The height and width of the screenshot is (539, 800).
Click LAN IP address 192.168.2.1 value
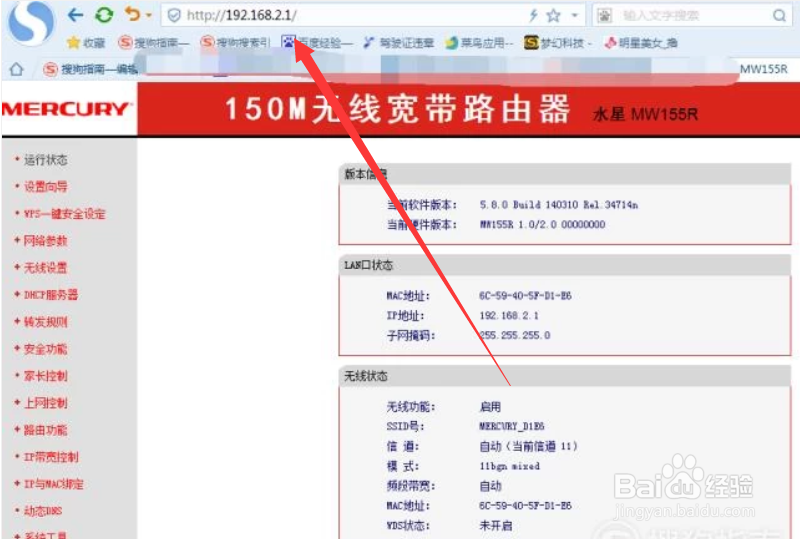(509, 315)
